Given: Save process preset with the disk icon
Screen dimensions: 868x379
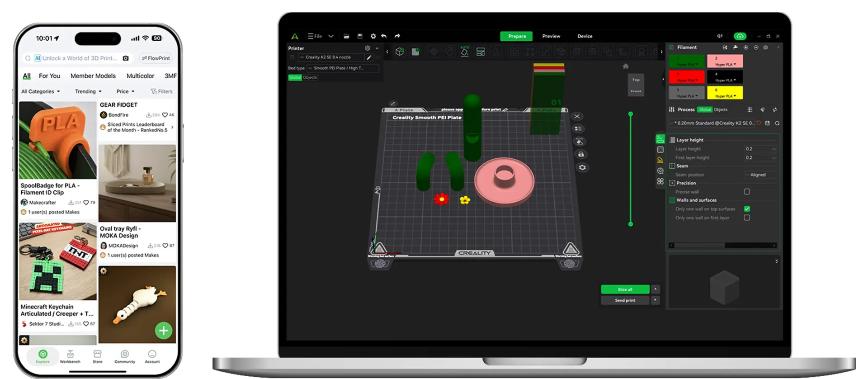Looking at the screenshot, I should click(768, 123).
